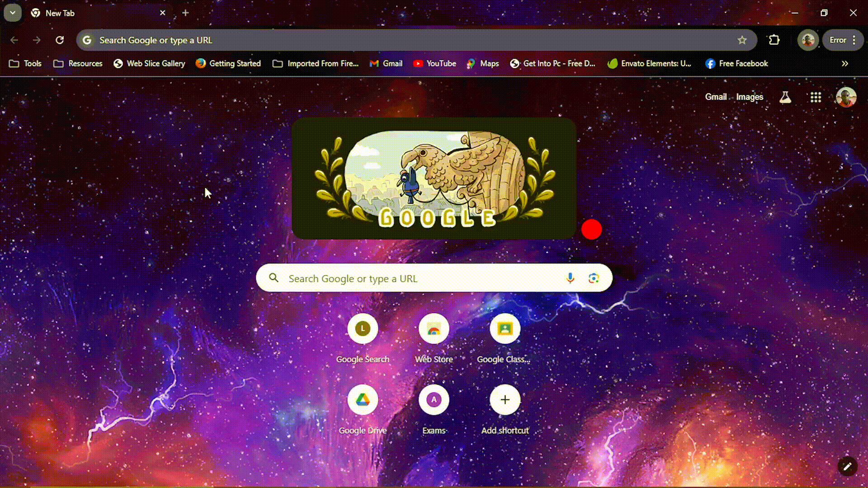Go forward with the forward arrow
Screen dimensions: 868x488
pos(37,40)
